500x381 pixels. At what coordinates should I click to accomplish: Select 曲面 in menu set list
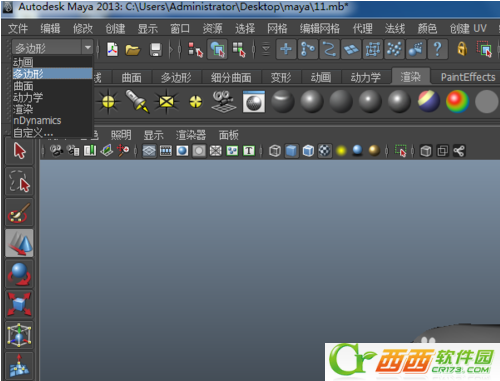coord(52,86)
